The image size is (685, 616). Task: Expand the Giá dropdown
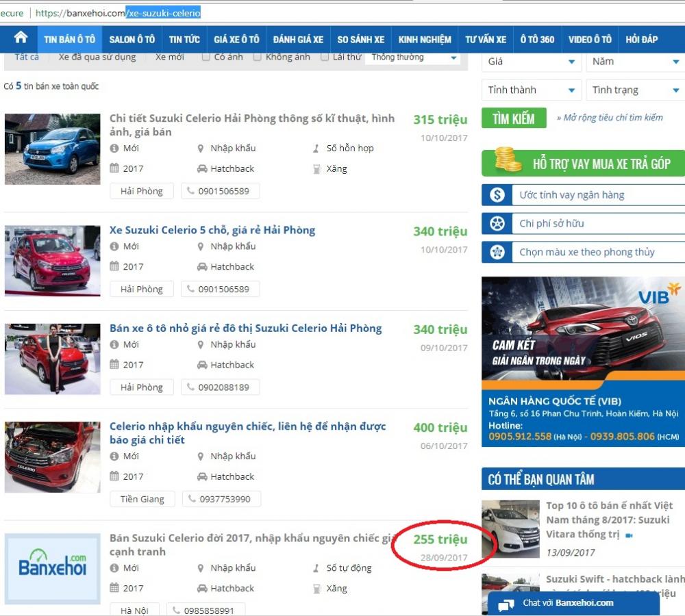pyautogui.click(x=532, y=62)
